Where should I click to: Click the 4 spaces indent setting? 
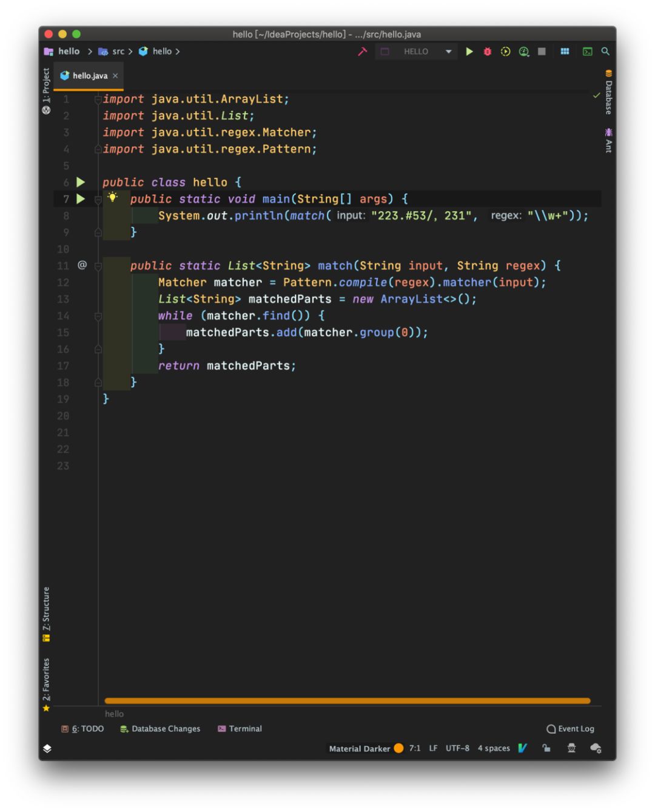click(494, 748)
